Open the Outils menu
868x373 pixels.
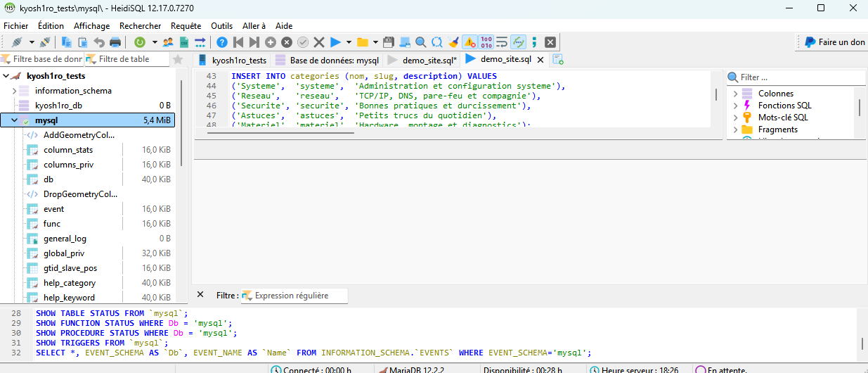(x=222, y=25)
